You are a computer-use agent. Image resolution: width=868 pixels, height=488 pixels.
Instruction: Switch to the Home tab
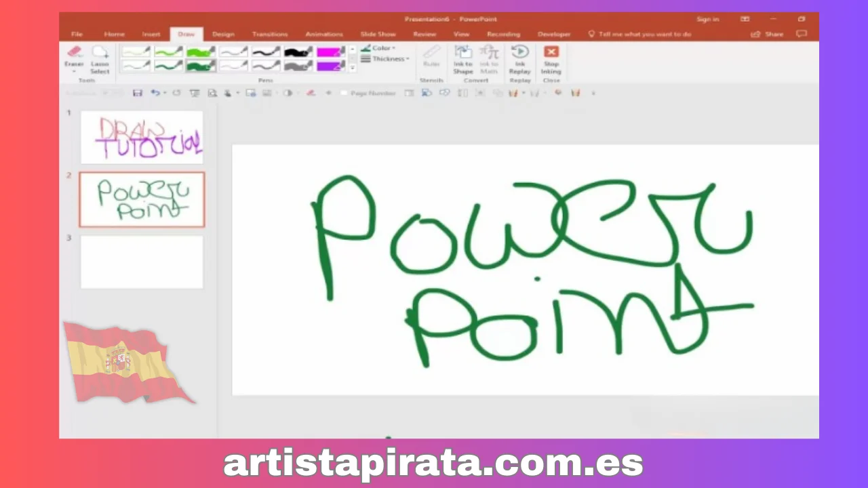(x=114, y=34)
